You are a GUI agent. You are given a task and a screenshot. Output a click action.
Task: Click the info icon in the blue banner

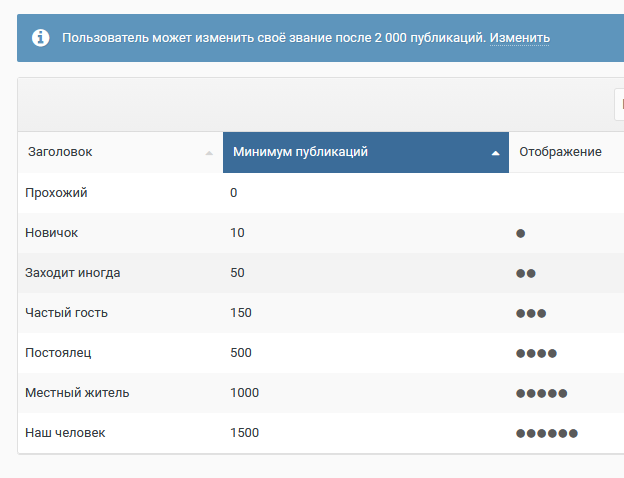pos(41,38)
